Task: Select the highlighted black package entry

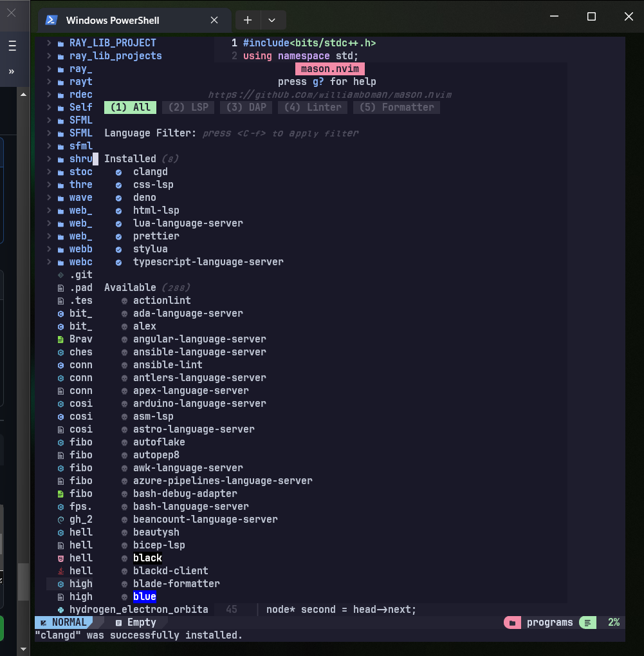Action: click(147, 558)
